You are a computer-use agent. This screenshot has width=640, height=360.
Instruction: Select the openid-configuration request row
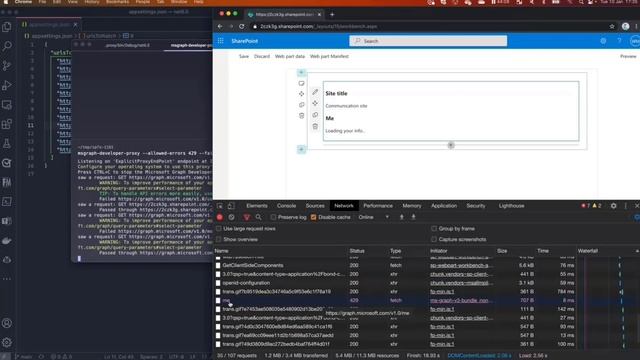tap(395, 283)
